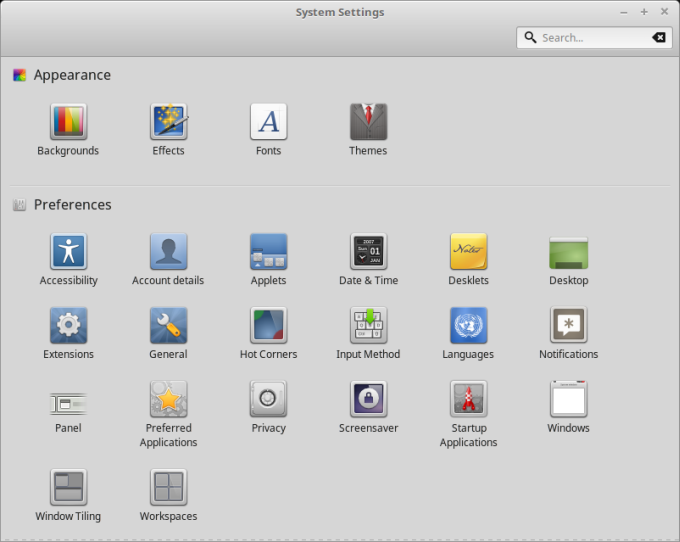680x542 pixels.
Task: Clear the search box text
Action: (658, 38)
